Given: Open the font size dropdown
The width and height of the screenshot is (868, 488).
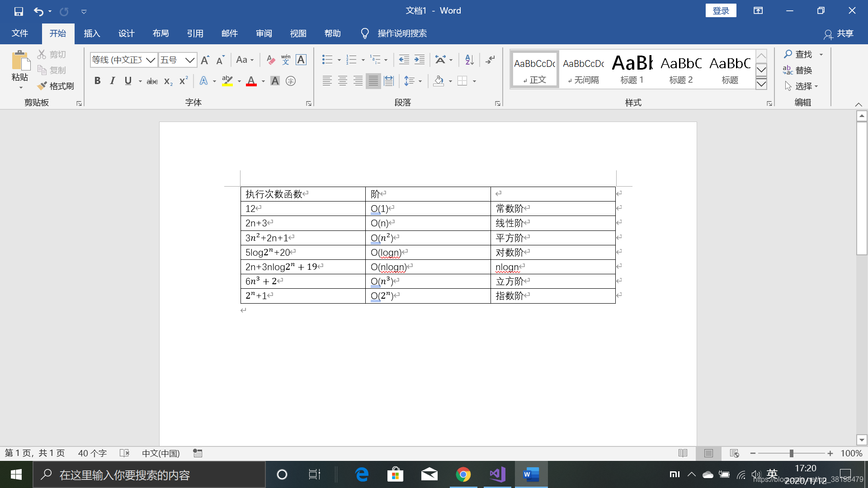Looking at the screenshot, I should pos(190,60).
